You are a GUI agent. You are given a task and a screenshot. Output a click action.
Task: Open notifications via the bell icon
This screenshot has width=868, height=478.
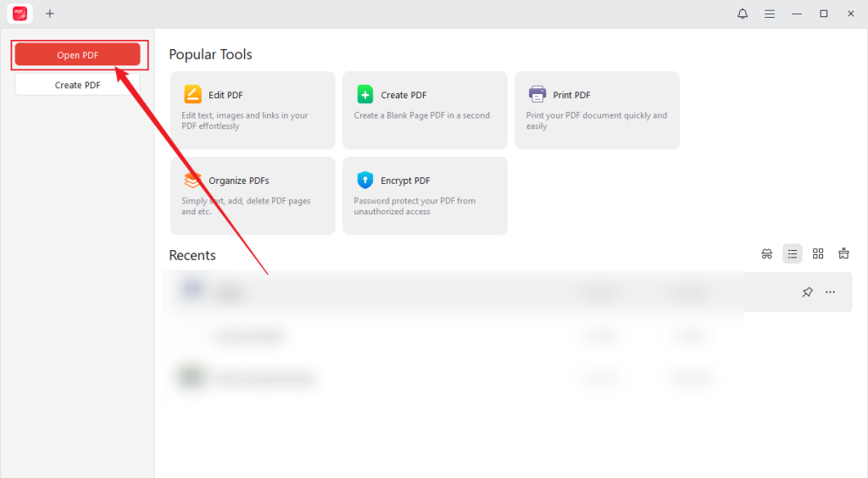[x=743, y=14]
